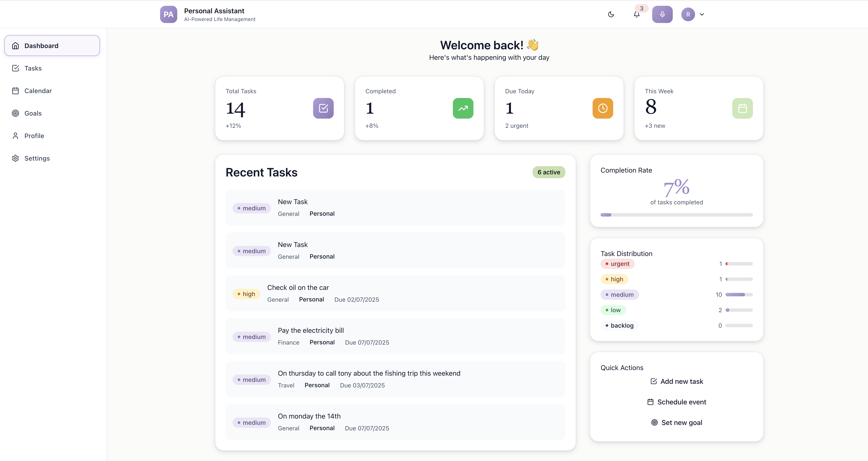
Task: Go to the Goals page
Action: coord(33,114)
